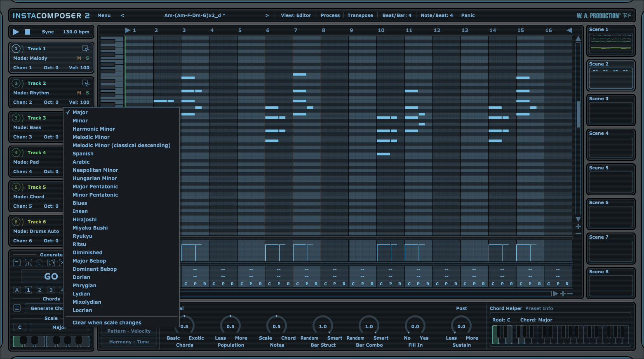Screen dimensions: 644x359
Task: Select Track 2 number circle
Action: pos(16,83)
